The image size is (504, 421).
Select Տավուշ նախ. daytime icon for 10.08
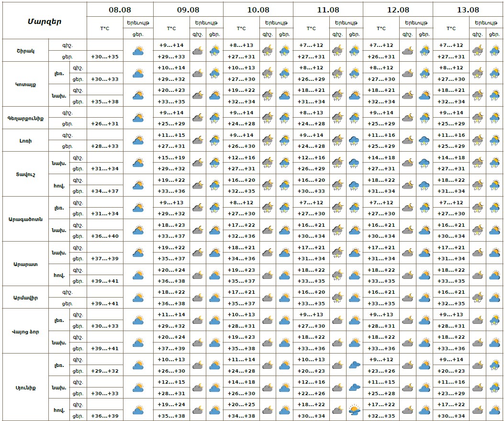(284, 163)
